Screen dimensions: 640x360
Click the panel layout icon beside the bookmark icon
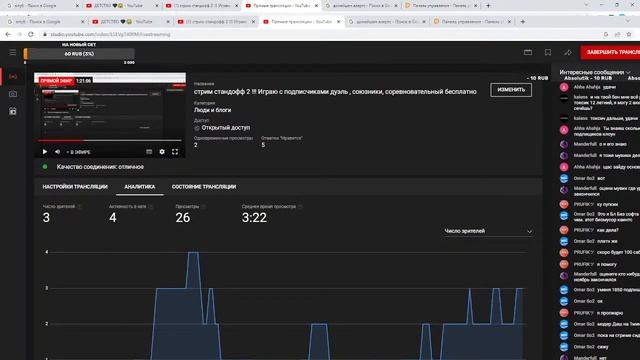pyautogui.click(x=528, y=52)
